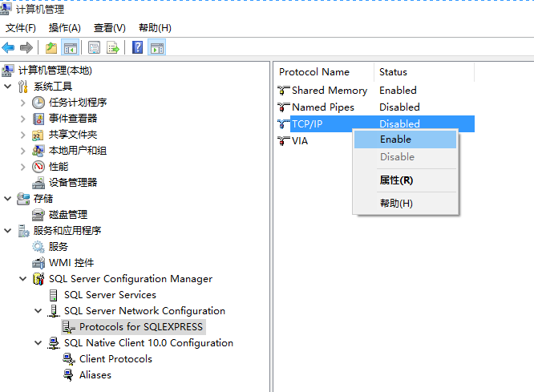Choose 帮助(H) in the context menu
The width and height of the screenshot is (534, 392).
coord(405,204)
